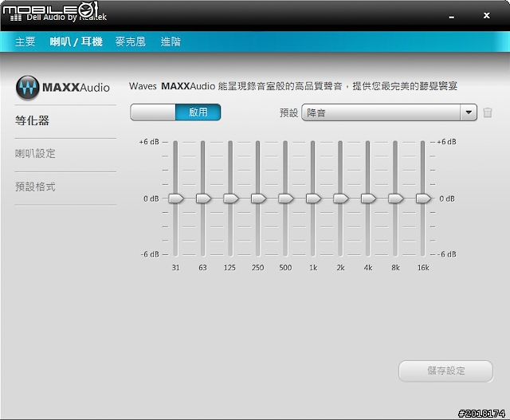This screenshot has width=510, height=420.
Task: Click the 31 Hz equalizer slider
Action: point(176,198)
